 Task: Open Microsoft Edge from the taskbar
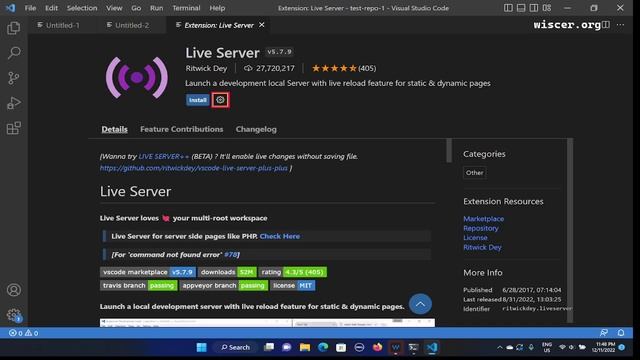click(323, 347)
